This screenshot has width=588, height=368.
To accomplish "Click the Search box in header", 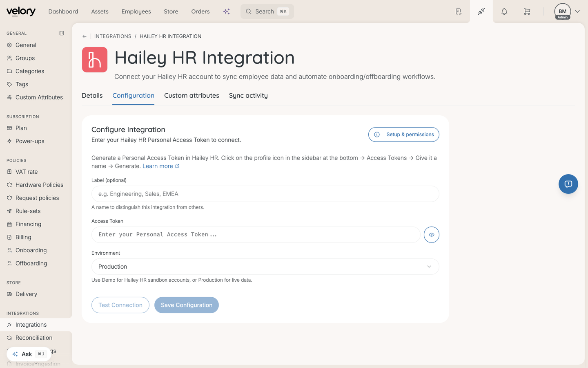I will [267, 11].
